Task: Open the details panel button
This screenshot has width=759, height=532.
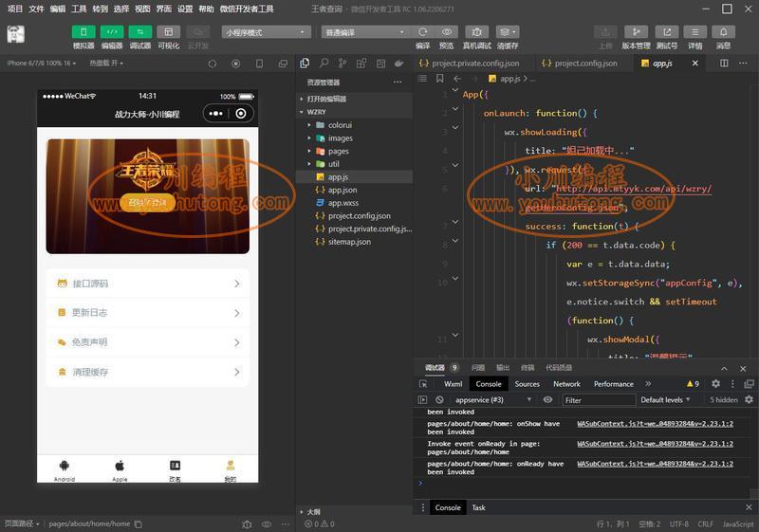Action: 695,32
